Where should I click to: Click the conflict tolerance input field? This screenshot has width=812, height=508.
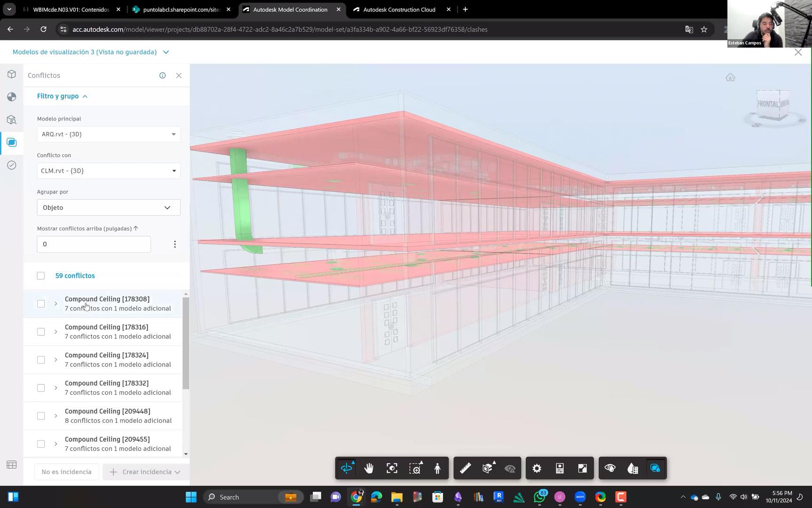pyautogui.click(x=94, y=245)
